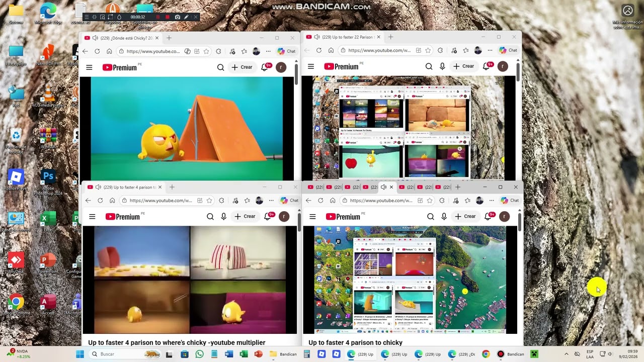The image size is (644, 362).
Task: Open Edge settings menu in Up to faster 4 parison to chicky window
Action: pyautogui.click(x=493, y=200)
